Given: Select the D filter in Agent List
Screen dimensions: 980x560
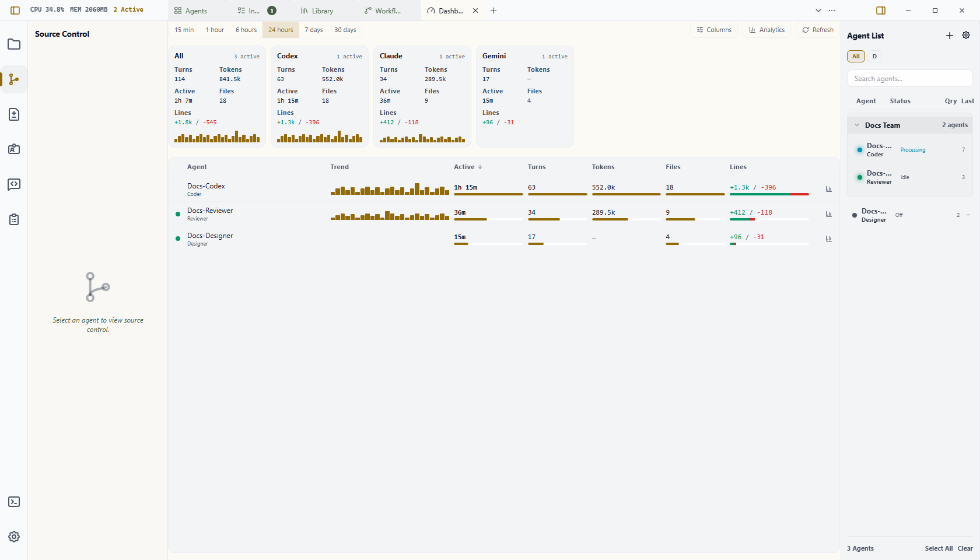Looking at the screenshot, I should pyautogui.click(x=874, y=56).
